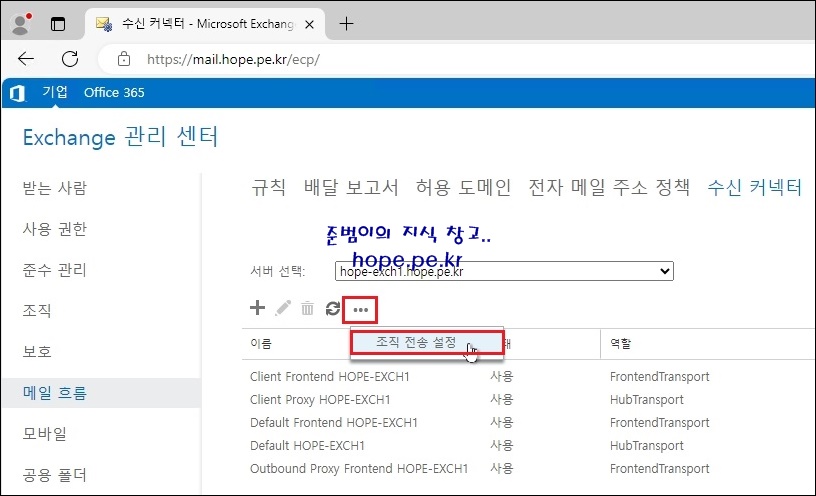Open 모바일 in the left navigation
The height and width of the screenshot is (496, 816).
tap(45, 434)
